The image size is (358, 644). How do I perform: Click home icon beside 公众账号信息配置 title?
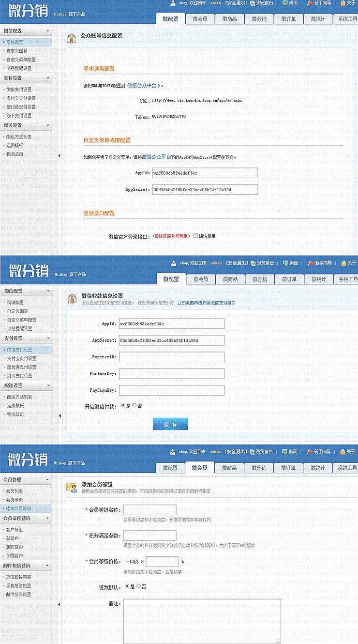coord(71,38)
